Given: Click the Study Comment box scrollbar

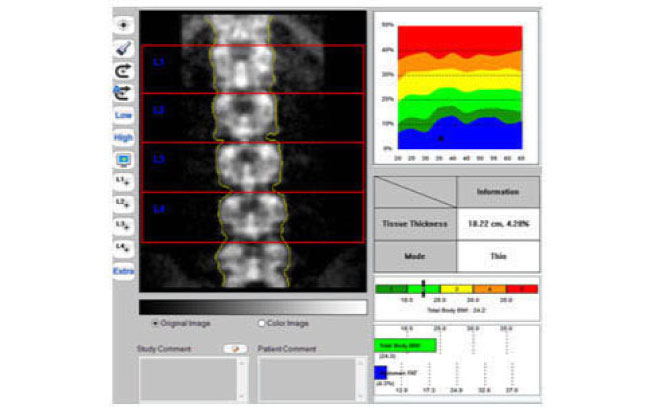Looking at the screenshot, I should 242,379.
